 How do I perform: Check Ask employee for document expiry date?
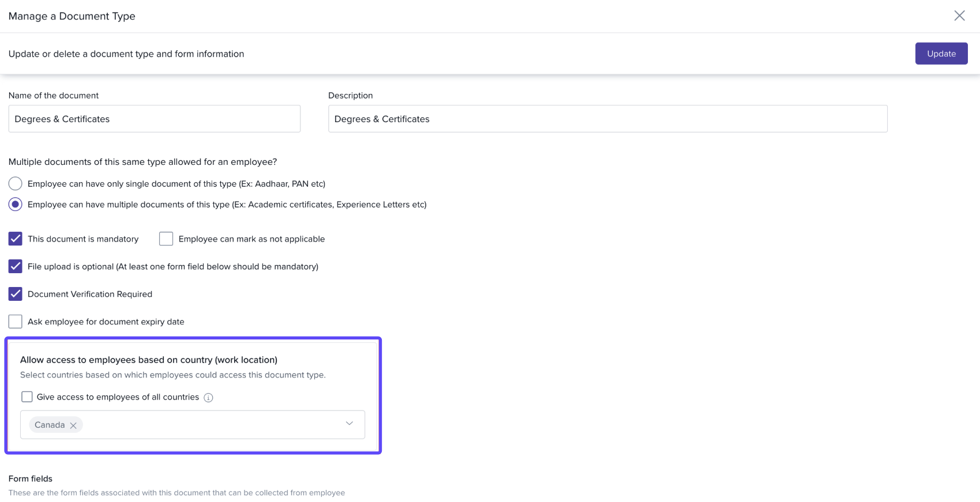16,322
